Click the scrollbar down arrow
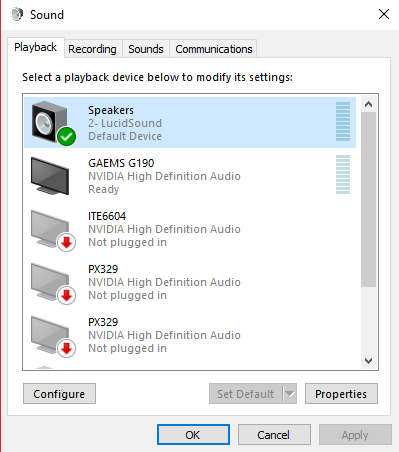The width and height of the screenshot is (399, 452). (368, 361)
